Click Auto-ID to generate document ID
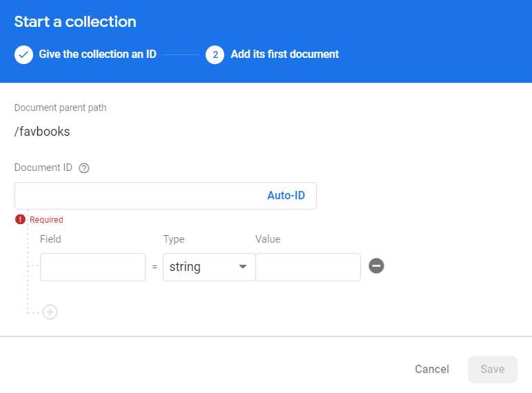The width and height of the screenshot is (532, 393). [286, 195]
